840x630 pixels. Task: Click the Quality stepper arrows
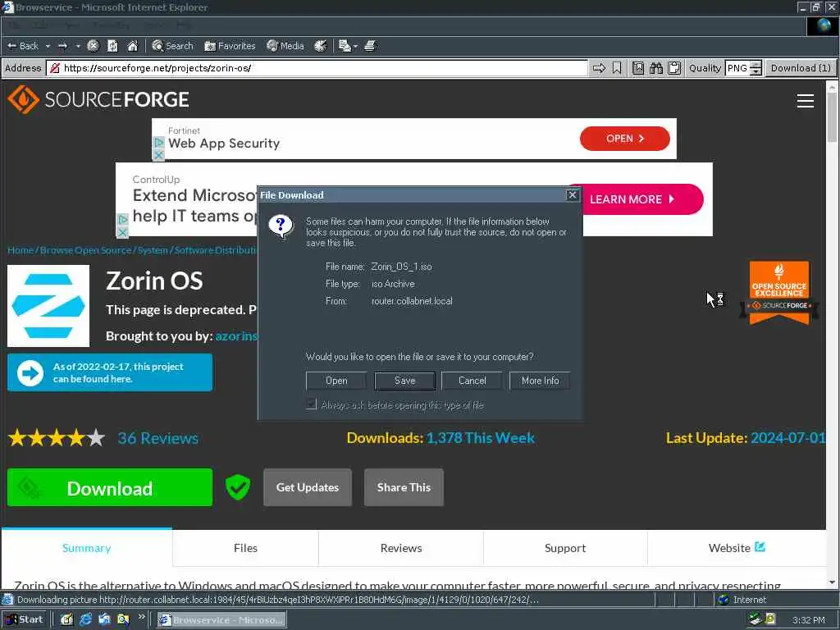[756, 68]
